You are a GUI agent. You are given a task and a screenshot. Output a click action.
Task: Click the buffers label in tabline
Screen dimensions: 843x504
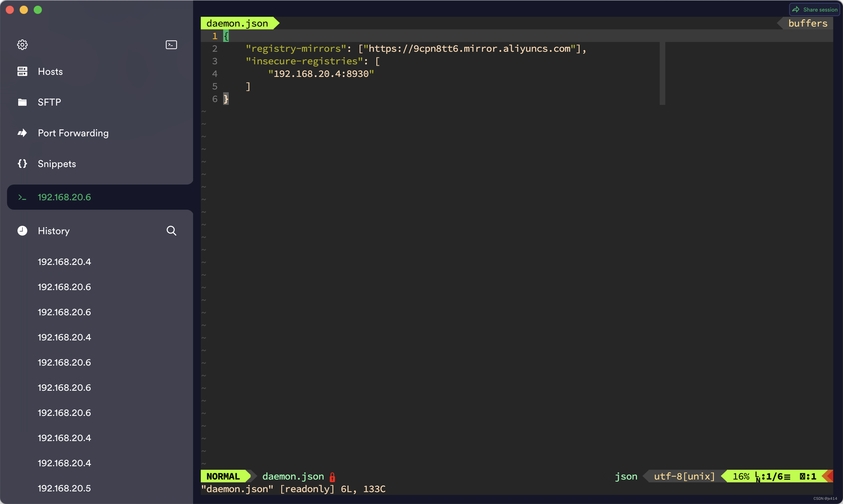808,23
